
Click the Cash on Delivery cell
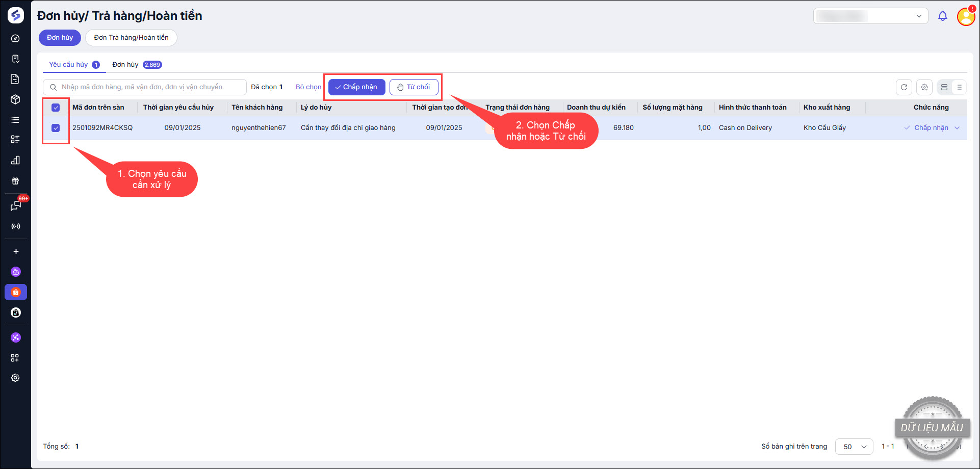745,128
